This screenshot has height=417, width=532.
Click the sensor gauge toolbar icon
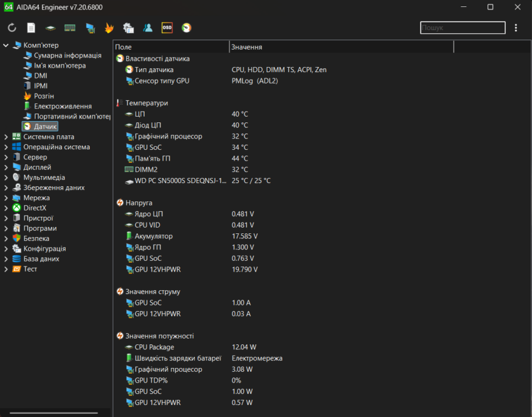[186, 28]
